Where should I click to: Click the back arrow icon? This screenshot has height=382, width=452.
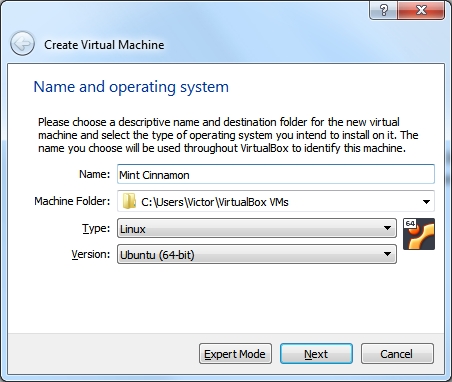pyautogui.click(x=22, y=44)
